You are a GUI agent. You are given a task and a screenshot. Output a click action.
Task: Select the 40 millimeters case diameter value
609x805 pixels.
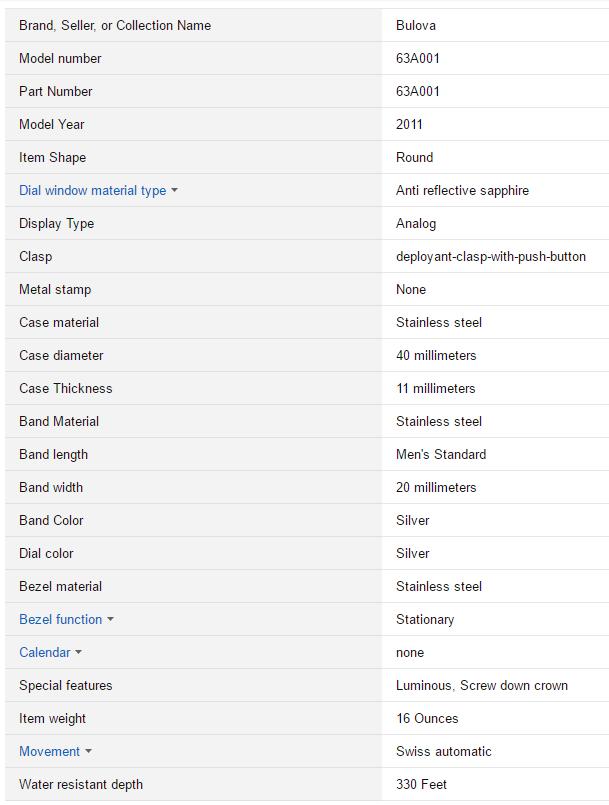436,355
